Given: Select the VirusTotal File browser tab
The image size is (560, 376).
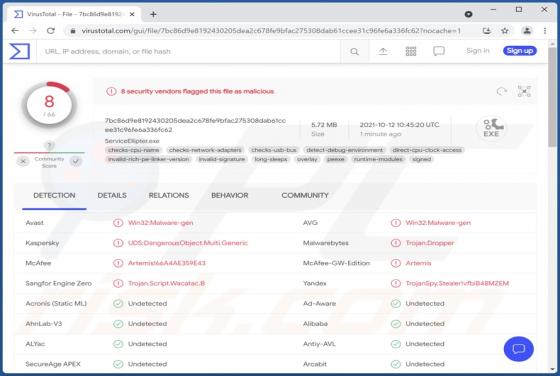Looking at the screenshot, I should 73,14.
